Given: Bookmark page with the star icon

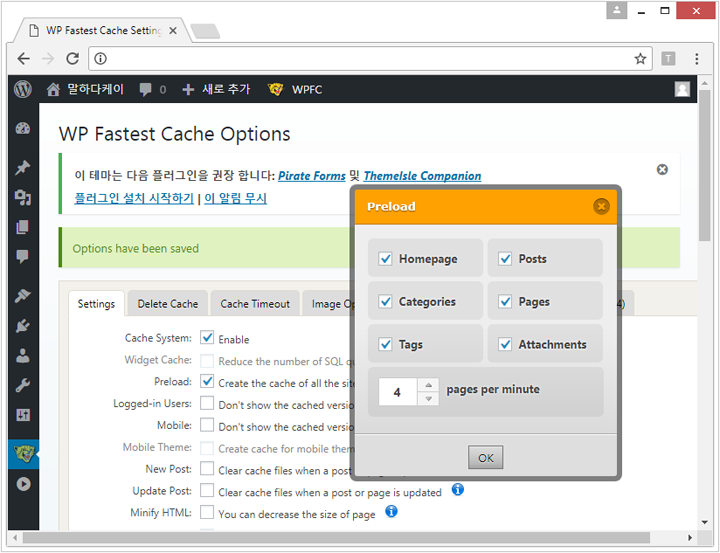Looking at the screenshot, I should [640, 59].
